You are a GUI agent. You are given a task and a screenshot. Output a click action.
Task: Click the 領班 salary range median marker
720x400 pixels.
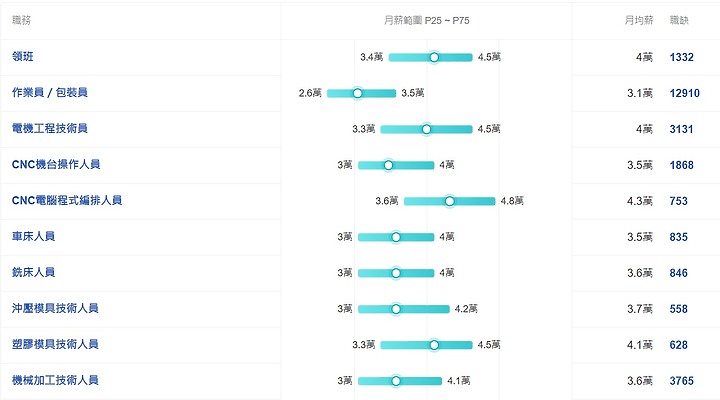tap(434, 57)
